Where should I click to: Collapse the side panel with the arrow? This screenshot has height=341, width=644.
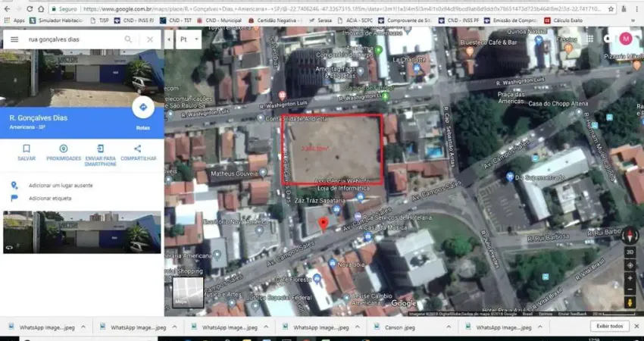tap(169, 39)
